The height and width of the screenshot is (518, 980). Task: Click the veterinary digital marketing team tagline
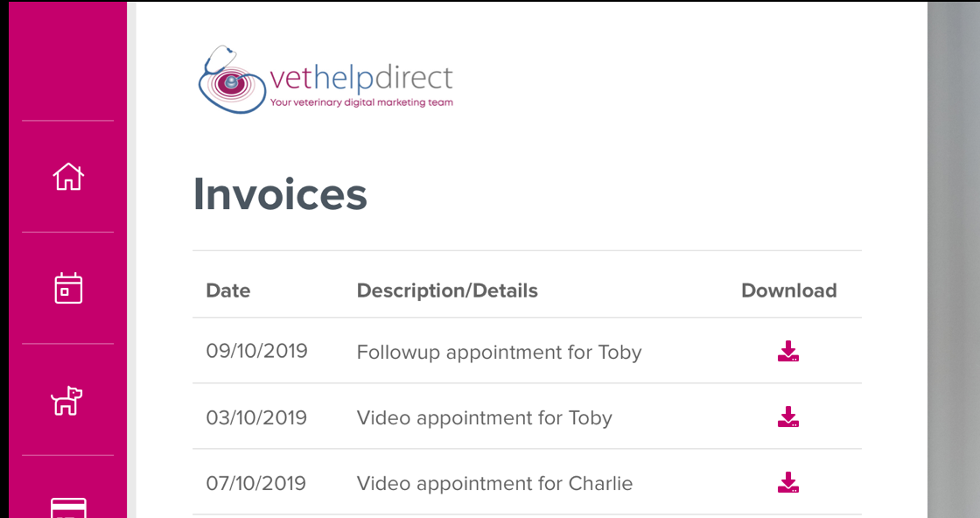(x=361, y=102)
